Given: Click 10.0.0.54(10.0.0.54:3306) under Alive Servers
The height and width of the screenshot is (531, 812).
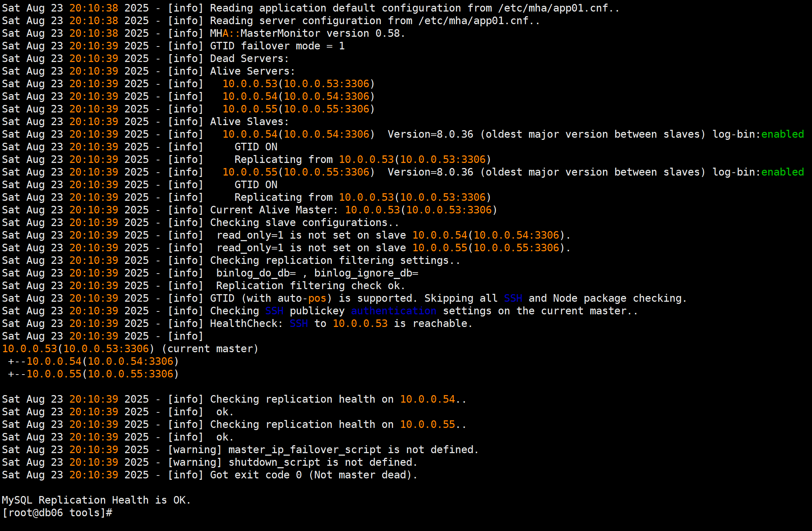Looking at the screenshot, I should 299,96.
